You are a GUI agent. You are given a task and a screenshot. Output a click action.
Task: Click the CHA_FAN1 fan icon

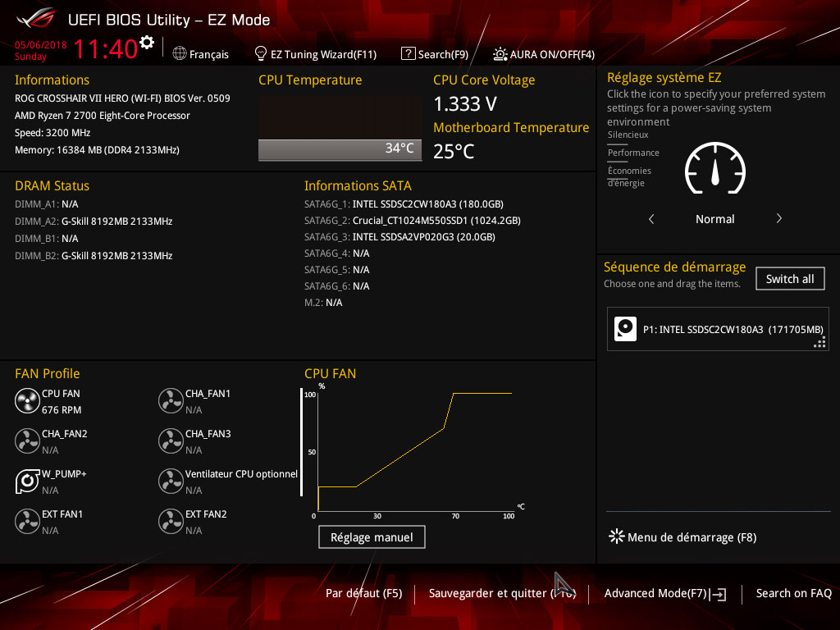click(171, 401)
